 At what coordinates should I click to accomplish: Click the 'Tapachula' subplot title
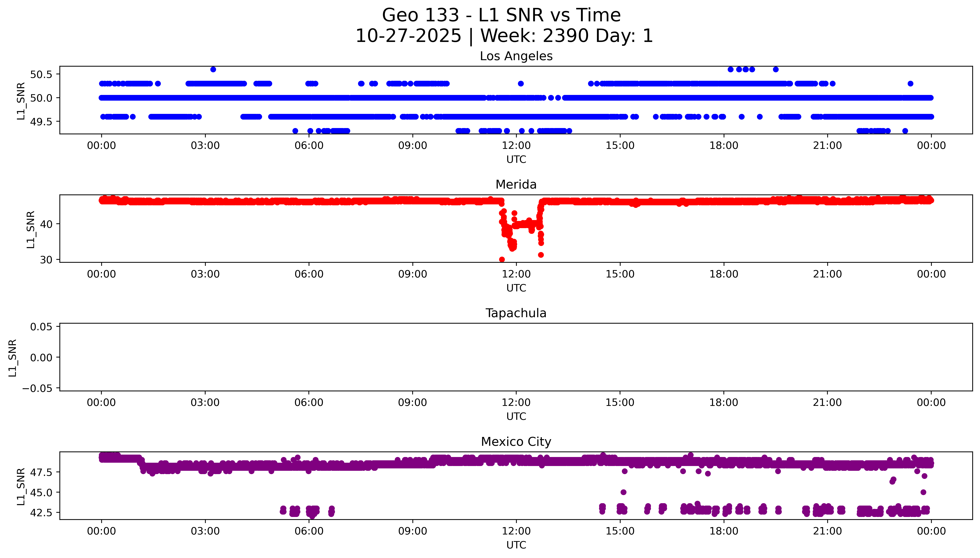coord(516,313)
